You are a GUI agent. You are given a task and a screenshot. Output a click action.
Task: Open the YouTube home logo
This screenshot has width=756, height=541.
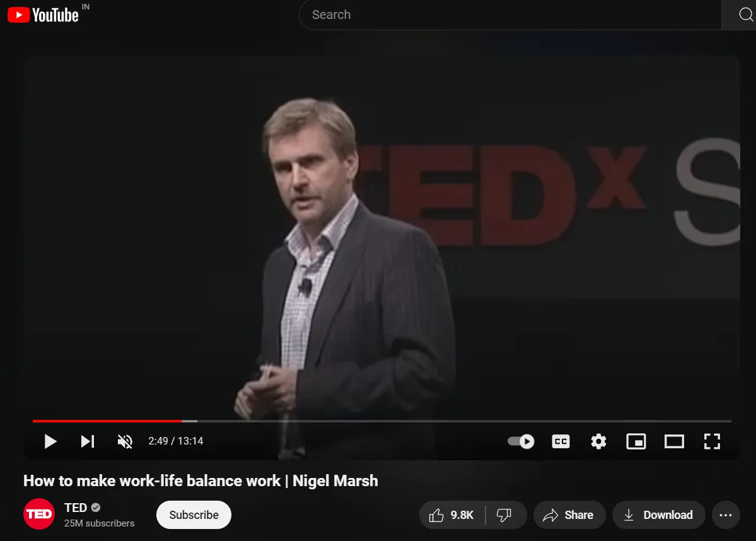pos(43,15)
